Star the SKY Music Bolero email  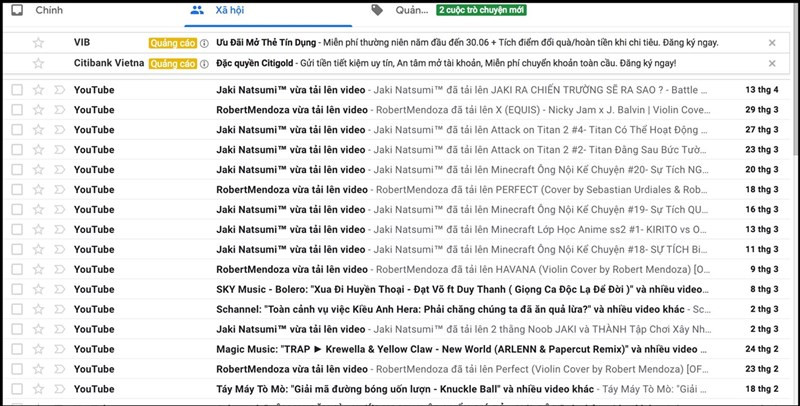(x=38, y=290)
